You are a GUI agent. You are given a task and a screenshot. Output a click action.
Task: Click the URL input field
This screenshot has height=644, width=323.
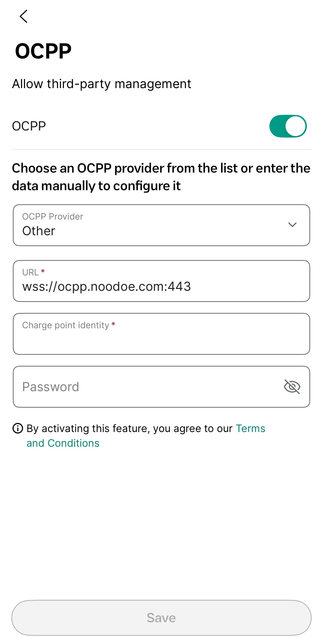click(161, 281)
